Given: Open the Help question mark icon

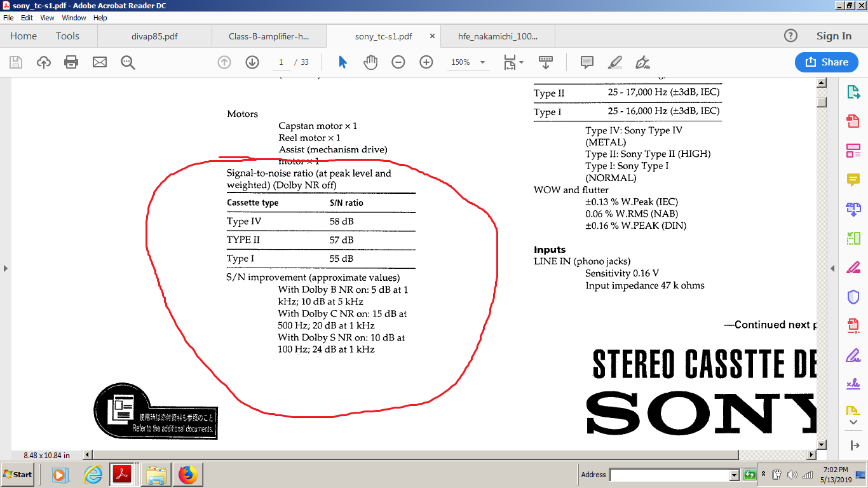Looking at the screenshot, I should (x=790, y=36).
